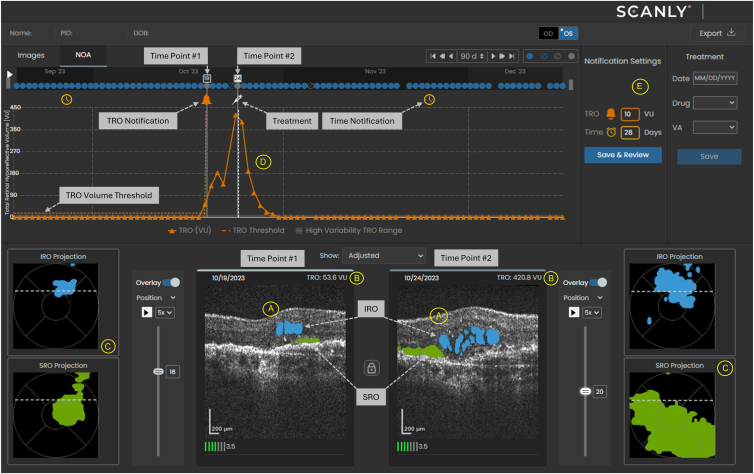The width and height of the screenshot is (754, 474).
Task: Click the lock icon between OCT scans
Action: click(x=370, y=368)
